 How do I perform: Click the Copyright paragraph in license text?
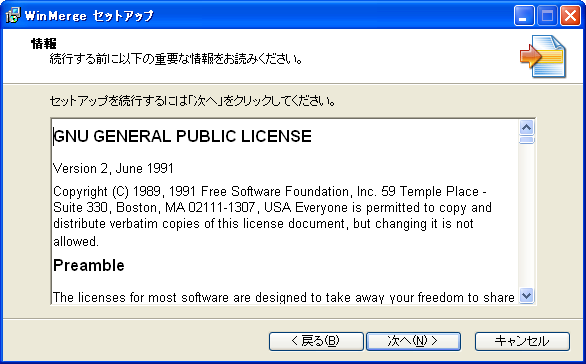(x=272, y=216)
